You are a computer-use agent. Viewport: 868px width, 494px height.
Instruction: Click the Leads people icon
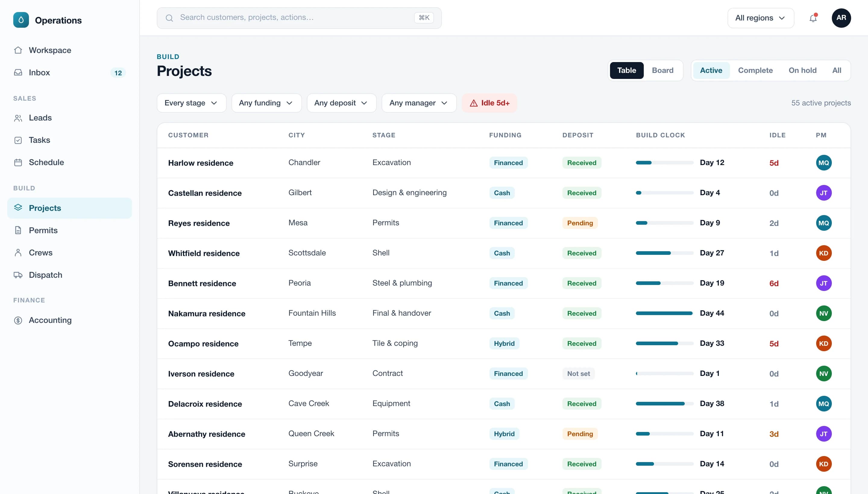tap(18, 118)
